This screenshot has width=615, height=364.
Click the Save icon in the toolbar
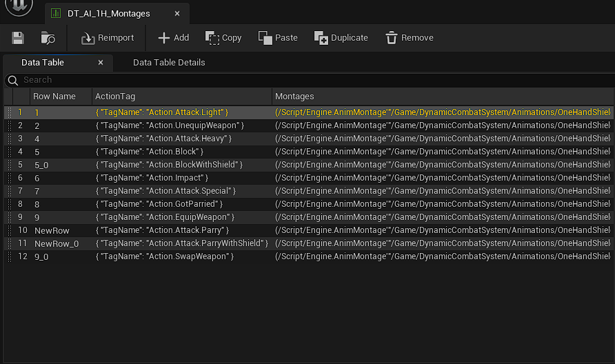[x=18, y=38]
